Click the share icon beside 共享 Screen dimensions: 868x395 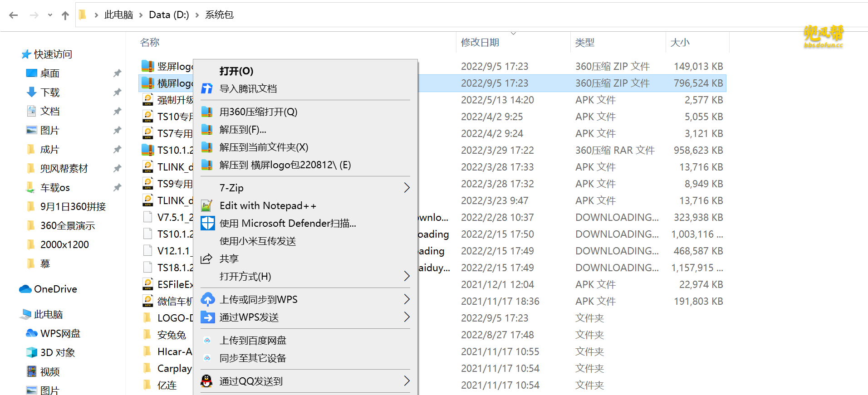(206, 258)
